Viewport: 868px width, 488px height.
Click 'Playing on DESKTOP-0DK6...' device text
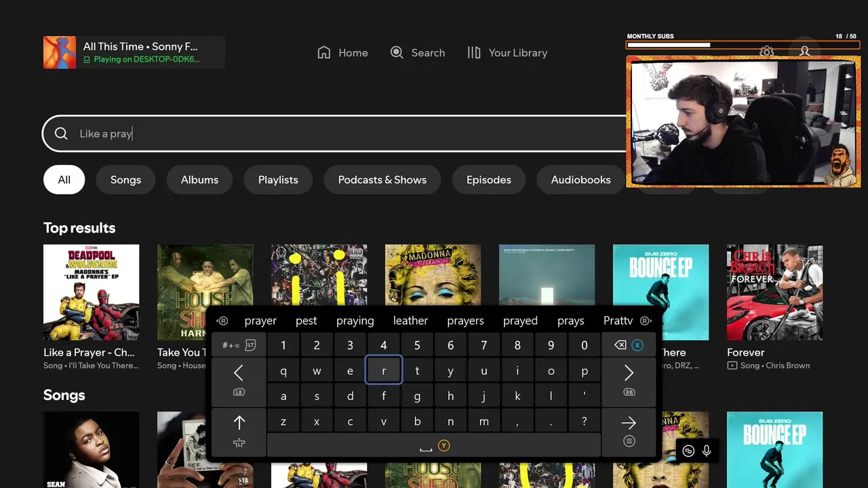pos(146,60)
